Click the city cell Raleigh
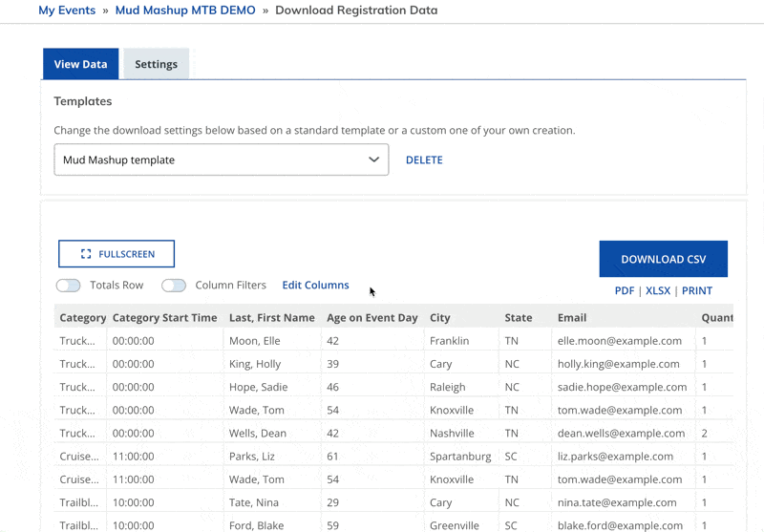 (x=447, y=387)
